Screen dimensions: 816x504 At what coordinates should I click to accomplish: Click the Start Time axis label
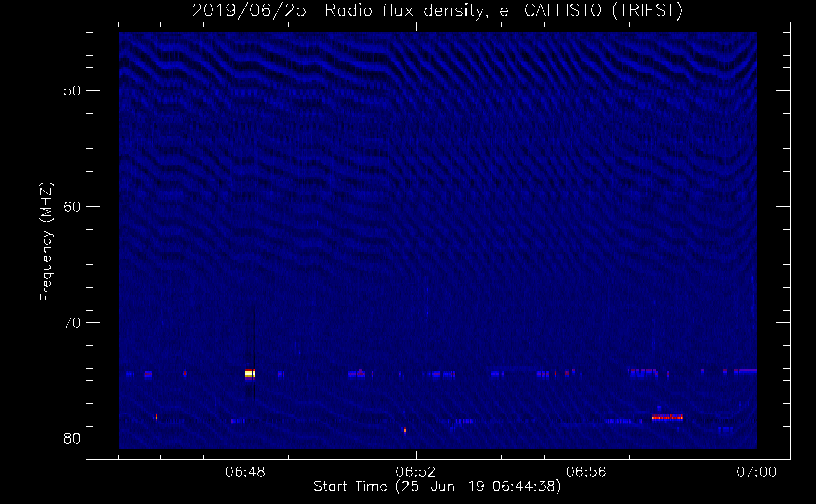click(437, 487)
